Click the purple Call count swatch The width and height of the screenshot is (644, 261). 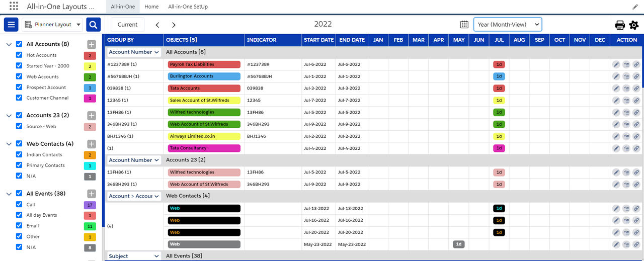tap(90, 205)
